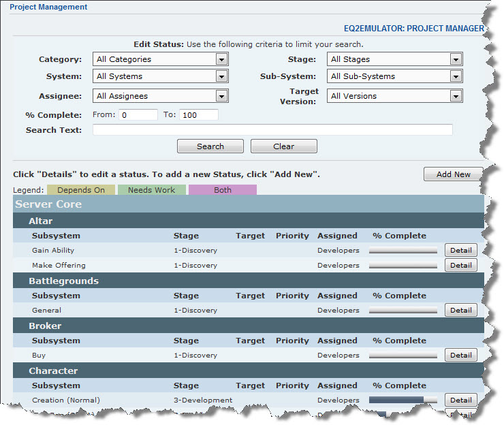Click the Creation (Normal) progress bar
504x425 pixels.
click(403, 400)
